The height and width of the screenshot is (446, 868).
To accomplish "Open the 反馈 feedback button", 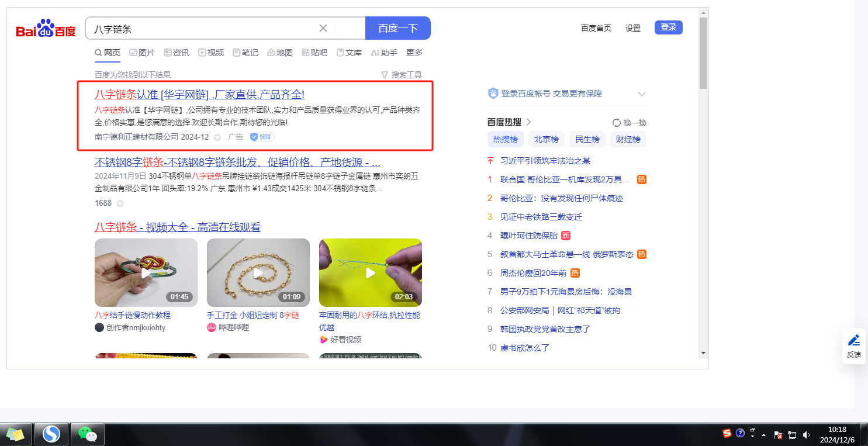I will (854, 347).
